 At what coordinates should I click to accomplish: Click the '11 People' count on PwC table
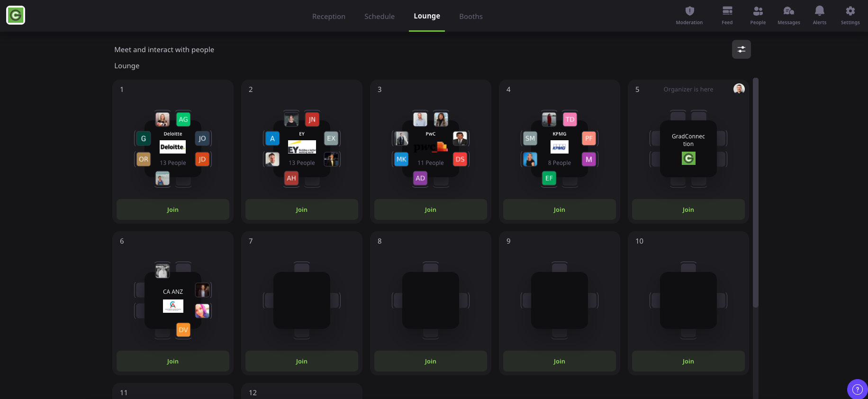click(431, 163)
